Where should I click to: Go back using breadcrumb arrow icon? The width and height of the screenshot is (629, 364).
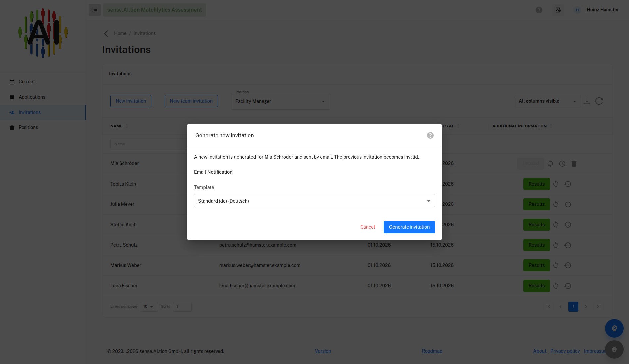point(106,34)
